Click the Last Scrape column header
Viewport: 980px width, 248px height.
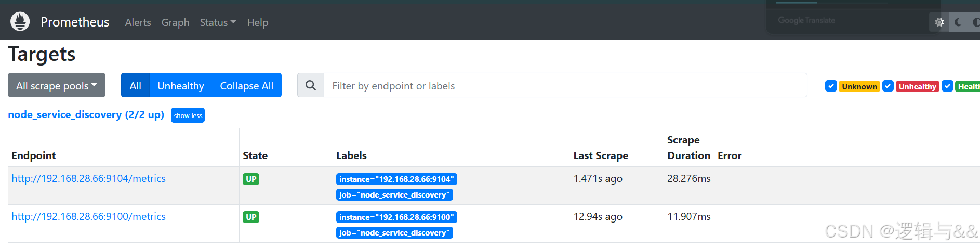point(601,155)
